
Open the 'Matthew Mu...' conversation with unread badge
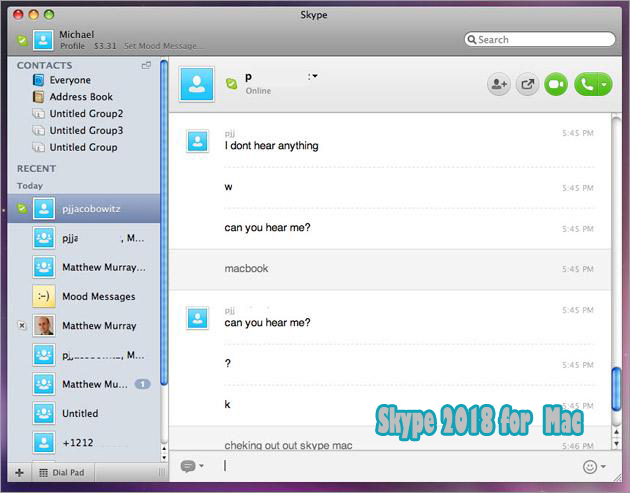[84, 384]
